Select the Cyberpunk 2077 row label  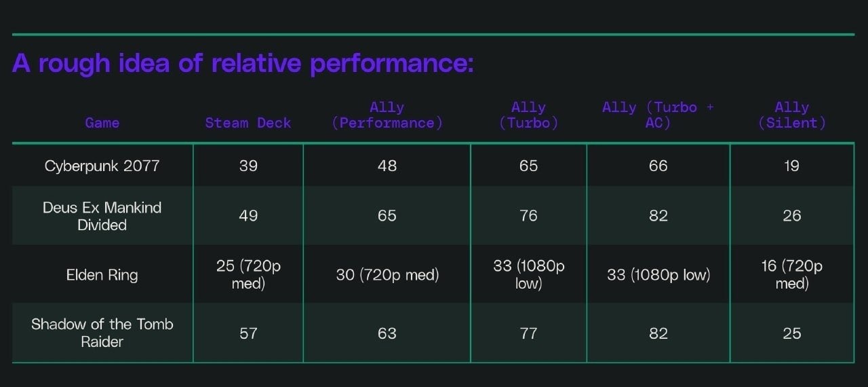coord(102,166)
